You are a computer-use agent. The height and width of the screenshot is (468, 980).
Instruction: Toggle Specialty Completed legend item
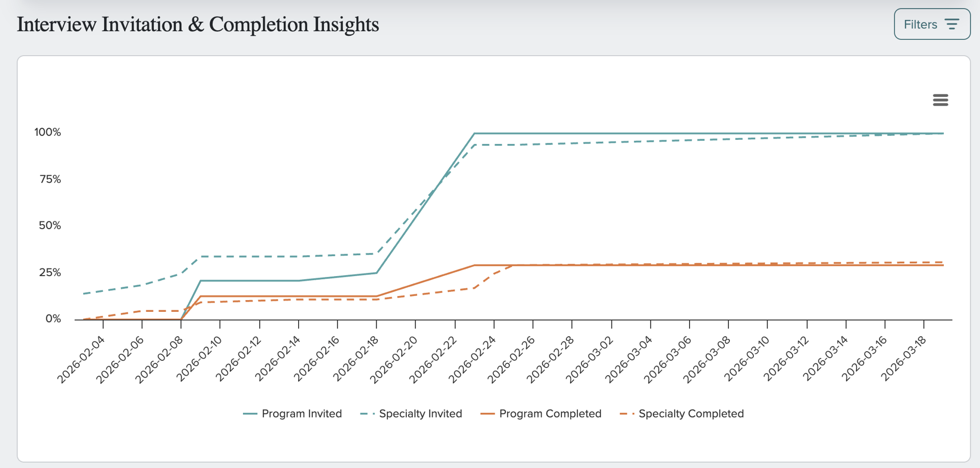click(682, 413)
